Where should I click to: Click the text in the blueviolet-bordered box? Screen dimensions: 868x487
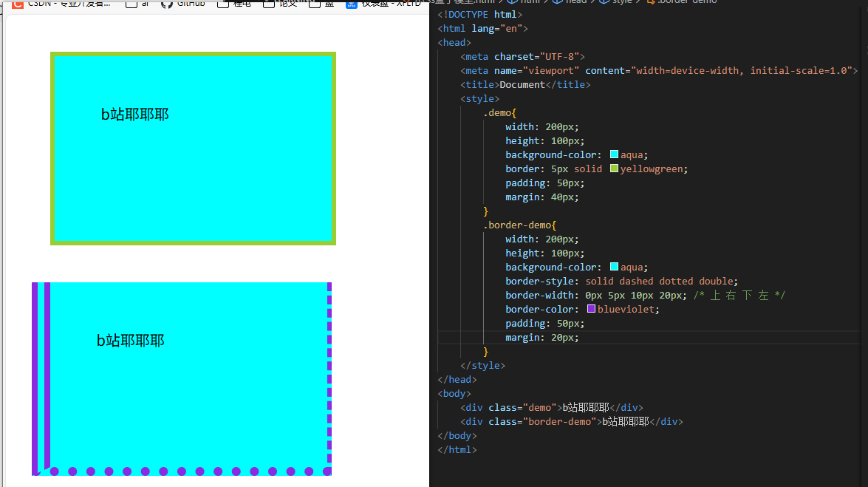(131, 340)
